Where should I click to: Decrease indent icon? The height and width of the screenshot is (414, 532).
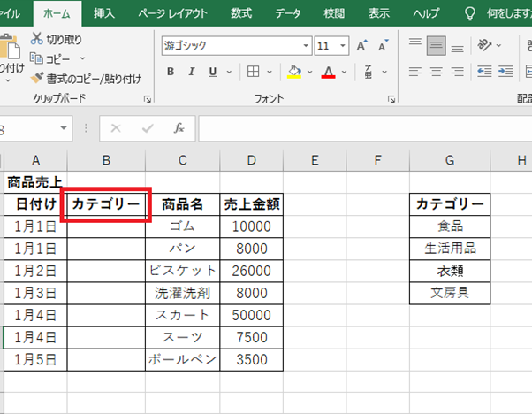coord(484,72)
